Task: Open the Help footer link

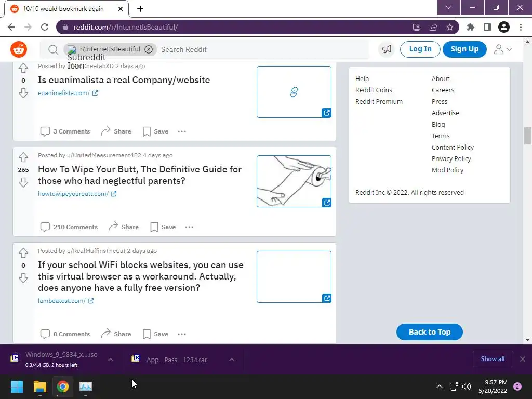Action: tap(362, 79)
